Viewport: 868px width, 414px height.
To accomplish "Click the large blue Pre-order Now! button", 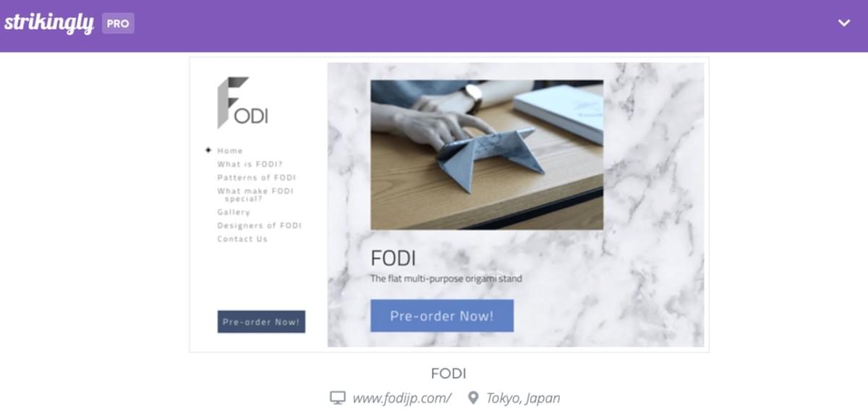I will pos(442,316).
